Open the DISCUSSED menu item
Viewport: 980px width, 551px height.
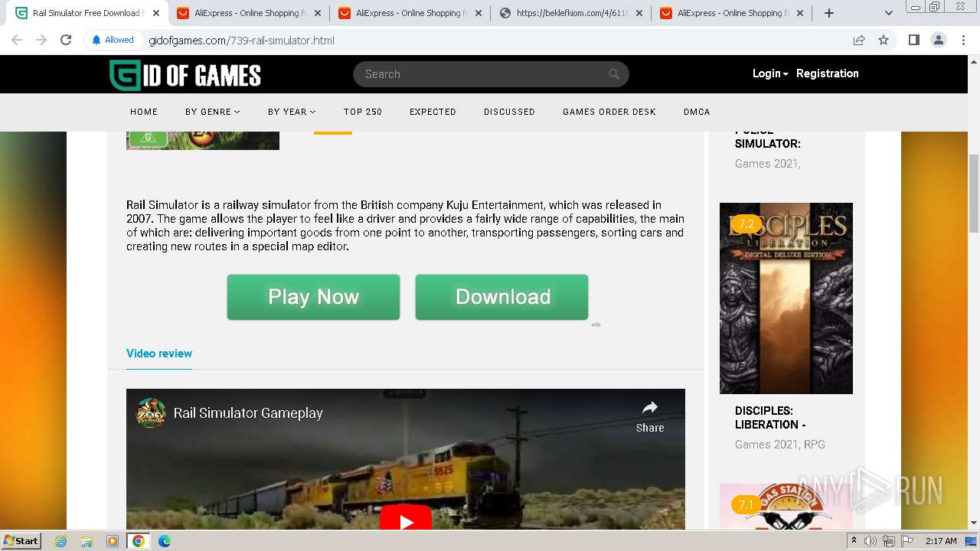[x=509, y=112]
